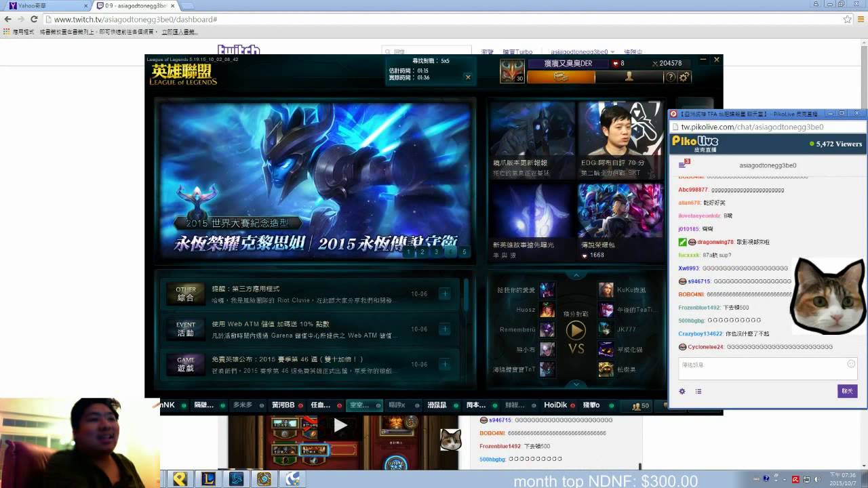Open the EDG video thumbnail
The height and width of the screenshot is (488, 868).
[620, 140]
